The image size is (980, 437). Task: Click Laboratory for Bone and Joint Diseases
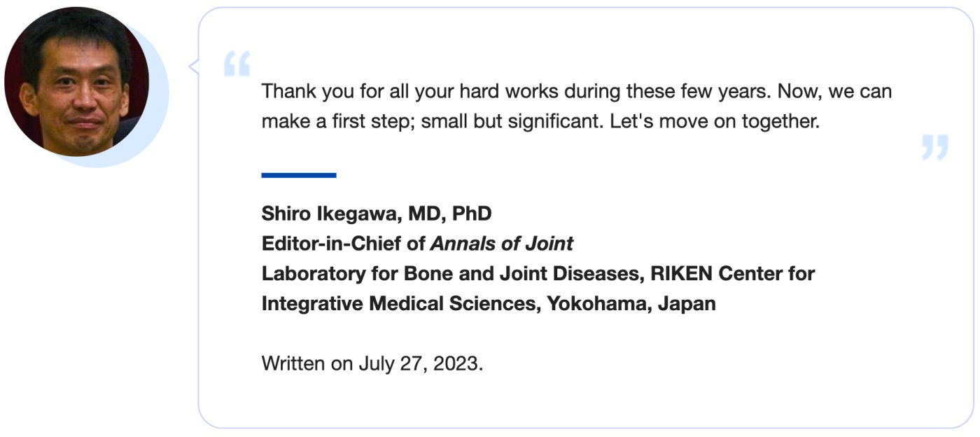449,274
